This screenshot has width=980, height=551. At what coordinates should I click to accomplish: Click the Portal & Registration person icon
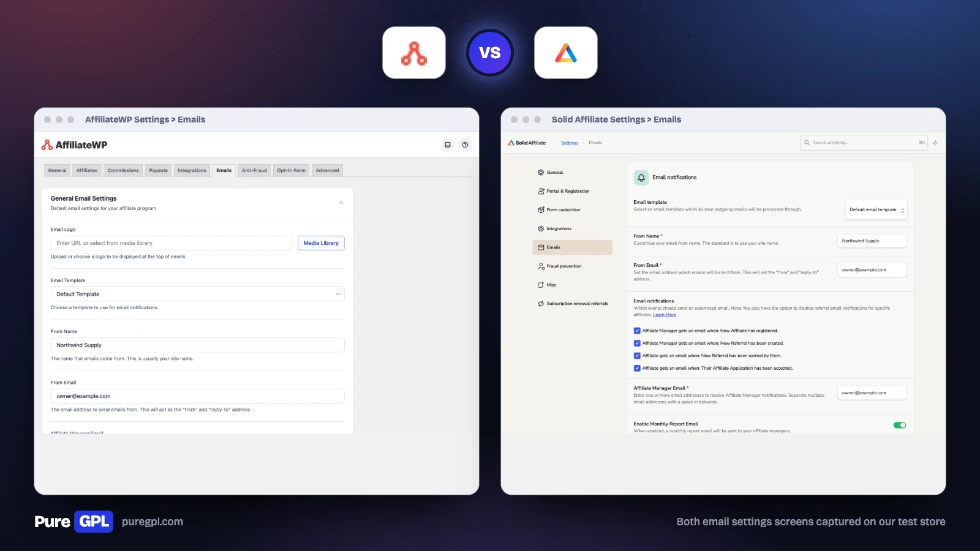[x=541, y=191]
